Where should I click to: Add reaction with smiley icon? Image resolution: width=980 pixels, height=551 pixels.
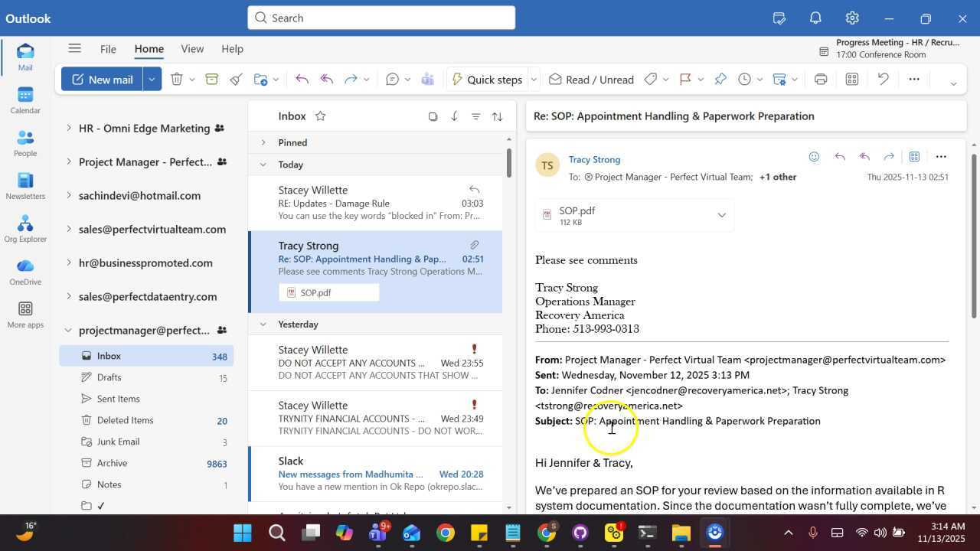814,157
